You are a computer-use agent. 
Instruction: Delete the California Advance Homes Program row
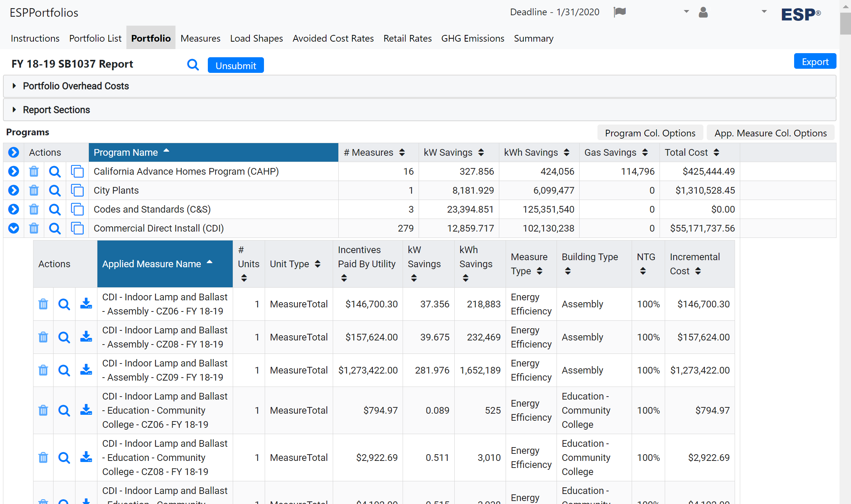[x=34, y=171]
